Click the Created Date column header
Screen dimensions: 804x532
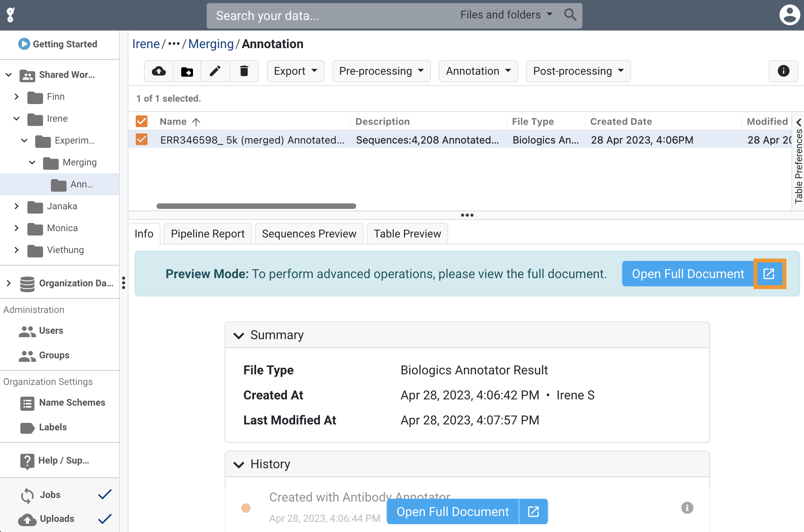(x=621, y=122)
